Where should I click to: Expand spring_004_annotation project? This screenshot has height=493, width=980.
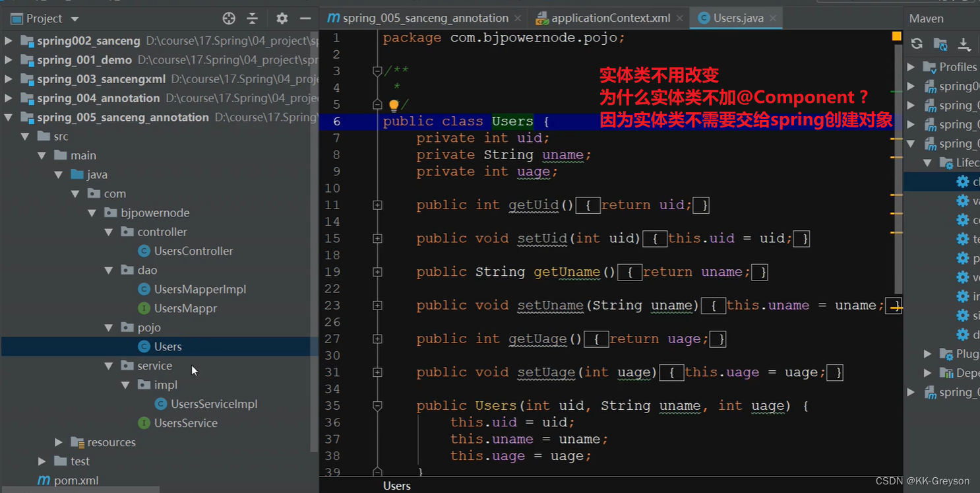click(x=9, y=98)
